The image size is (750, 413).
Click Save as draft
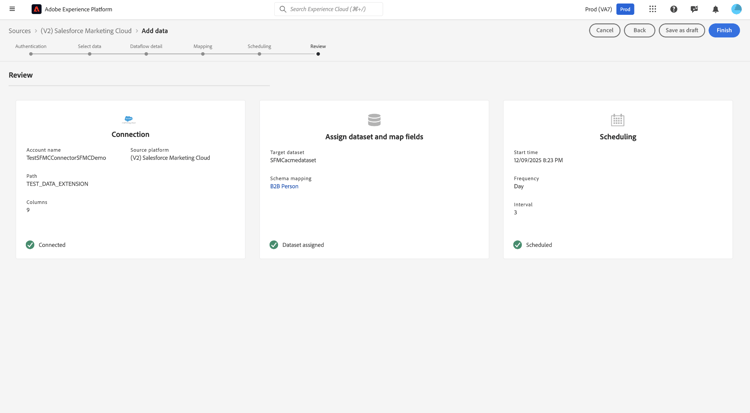click(x=682, y=30)
